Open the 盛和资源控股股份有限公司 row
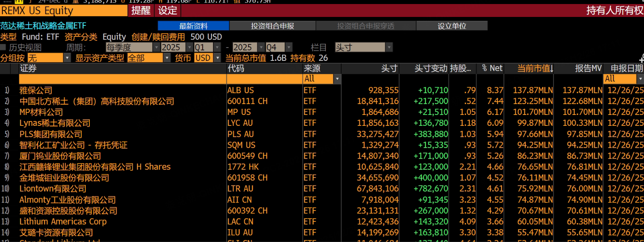Viewport: 644px width, 242px height. click(x=68, y=211)
